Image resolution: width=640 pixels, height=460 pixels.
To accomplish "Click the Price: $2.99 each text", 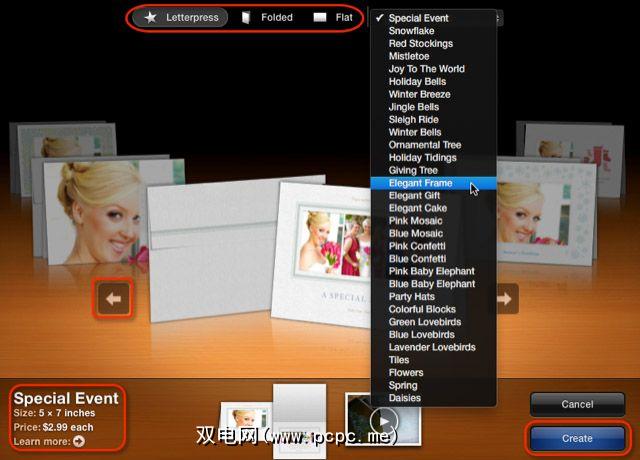I will click(x=53, y=427).
